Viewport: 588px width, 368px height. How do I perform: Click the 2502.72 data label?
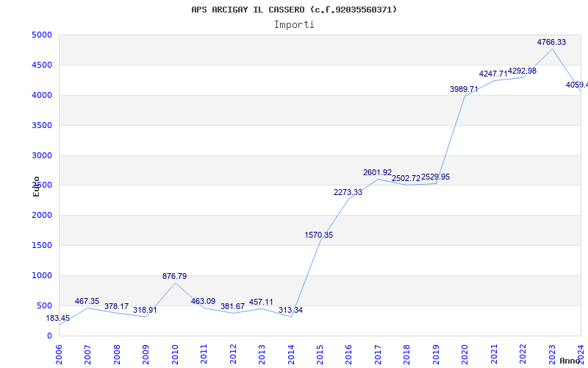[406, 178]
